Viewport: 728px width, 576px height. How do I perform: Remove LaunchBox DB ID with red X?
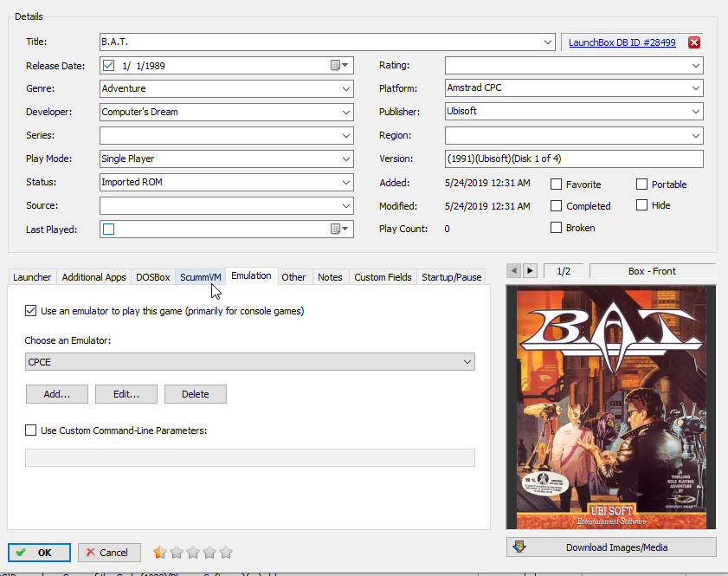pos(694,42)
